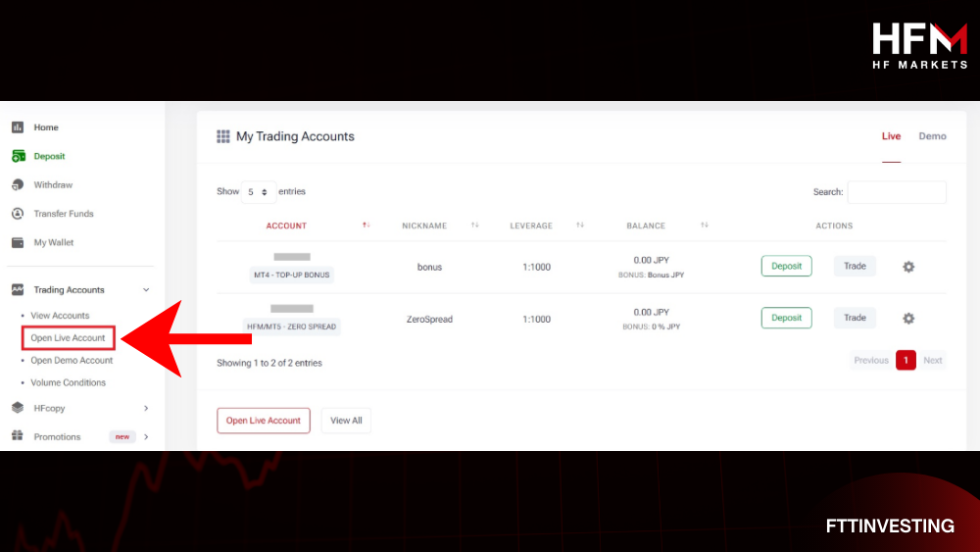The height and width of the screenshot is (552, 980).
Task: Click the My Wallet sidebar icon
Action: point(18,242)
